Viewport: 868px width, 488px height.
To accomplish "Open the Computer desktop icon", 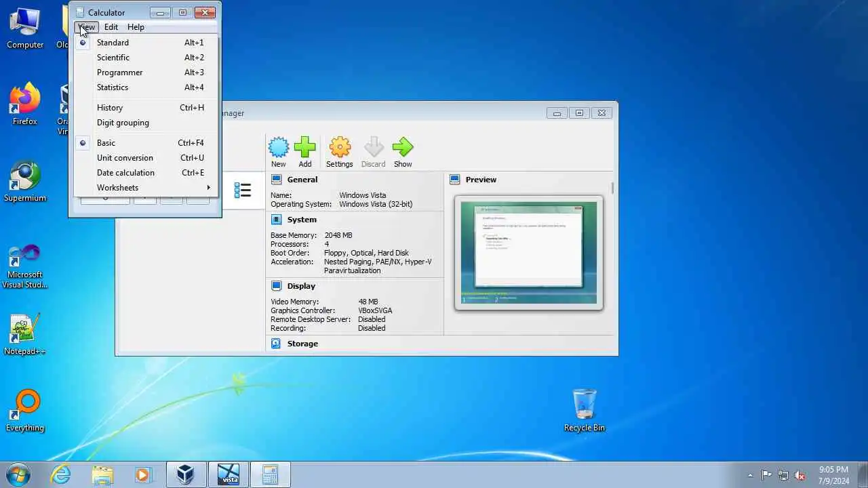I will point(25,28).
